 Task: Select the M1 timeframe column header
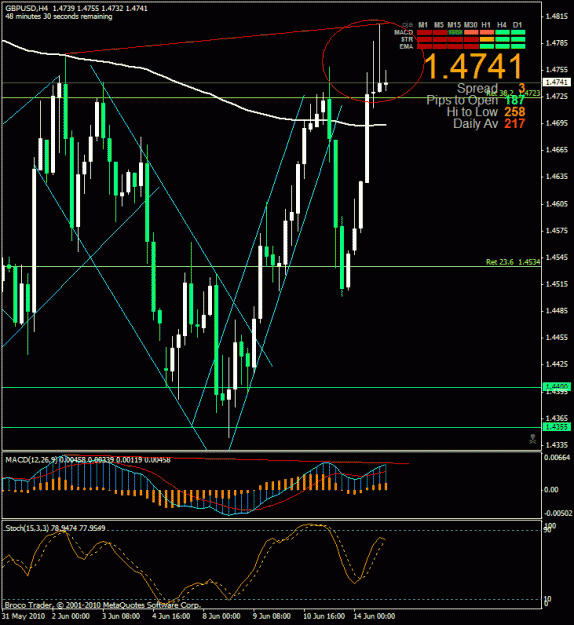coord(423,25)
